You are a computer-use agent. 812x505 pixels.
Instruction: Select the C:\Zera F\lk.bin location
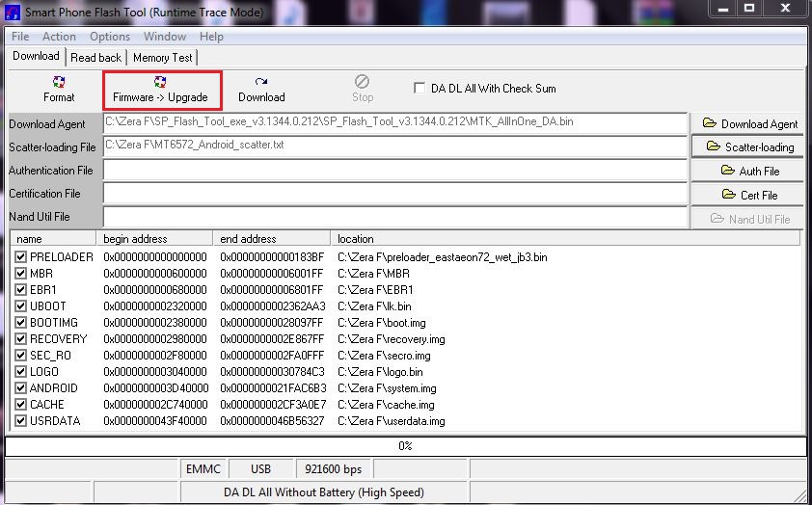click(x=374, y=306)
